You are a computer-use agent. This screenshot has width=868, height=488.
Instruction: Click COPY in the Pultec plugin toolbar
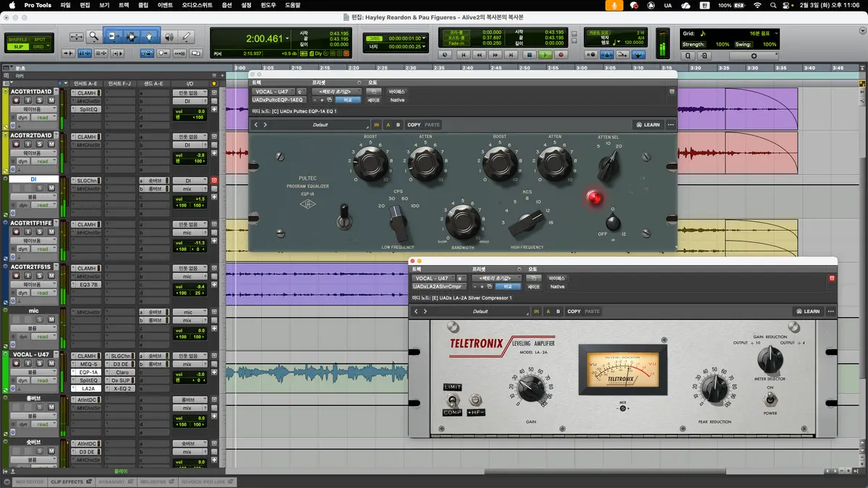tap(414, 124)
